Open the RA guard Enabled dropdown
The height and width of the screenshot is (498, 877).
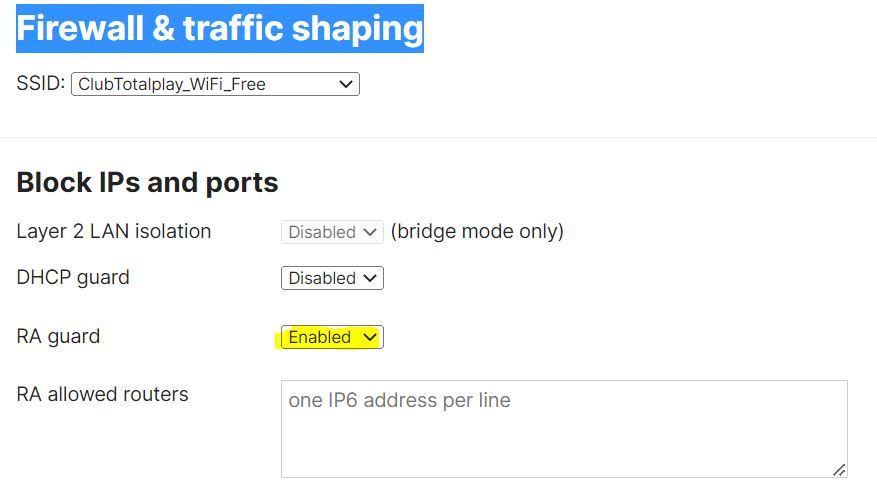(x=332, y=337)
